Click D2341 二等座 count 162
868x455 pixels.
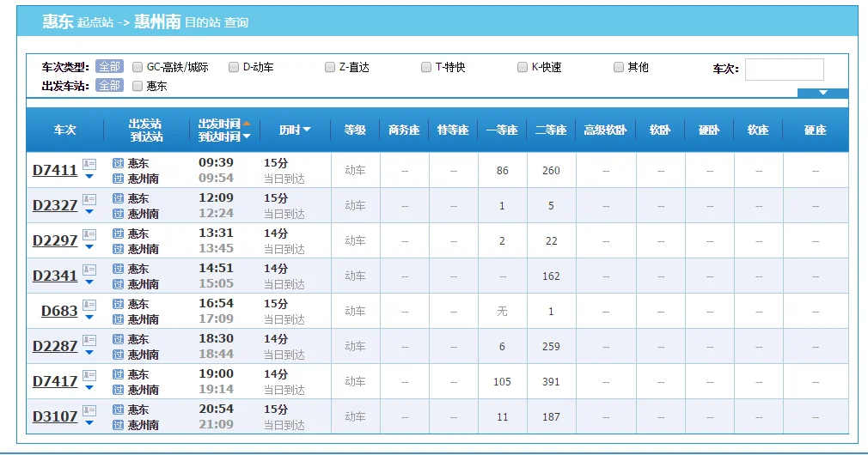click(551, 276)
